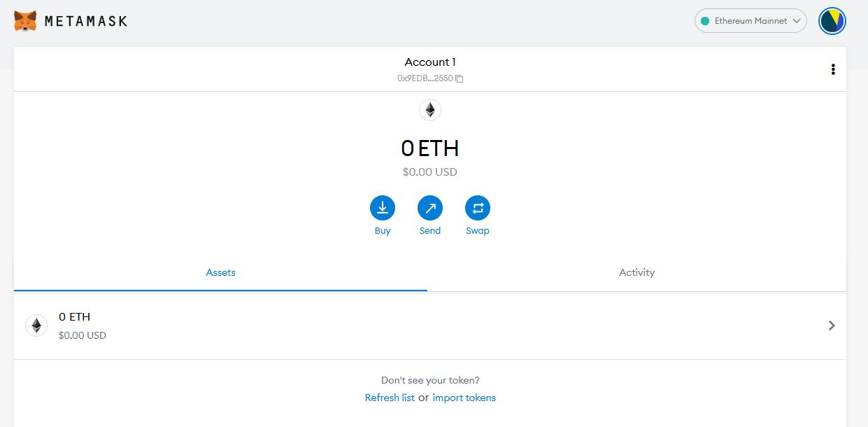This screenshot has width=868, height=427.
Task: Click the Buy label text
Action: [383, 231]
